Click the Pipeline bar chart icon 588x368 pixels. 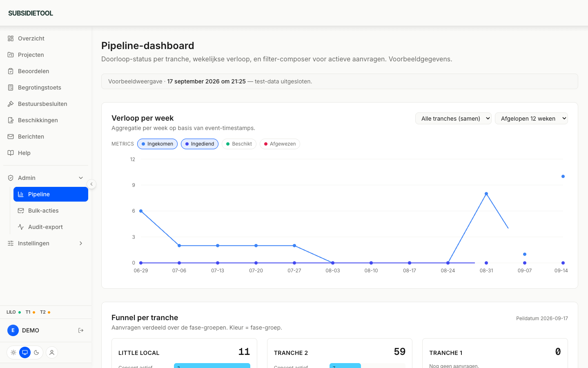pos(21,194)
